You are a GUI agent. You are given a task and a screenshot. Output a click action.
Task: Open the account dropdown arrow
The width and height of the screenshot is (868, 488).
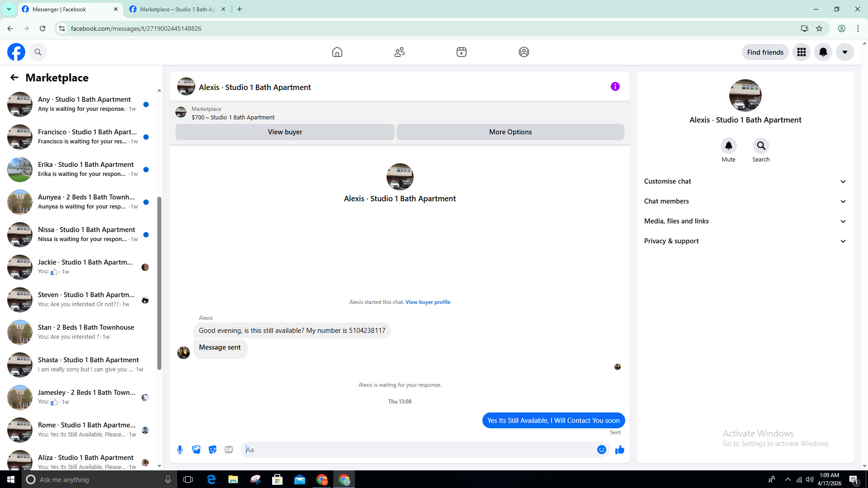pos(845,52)
